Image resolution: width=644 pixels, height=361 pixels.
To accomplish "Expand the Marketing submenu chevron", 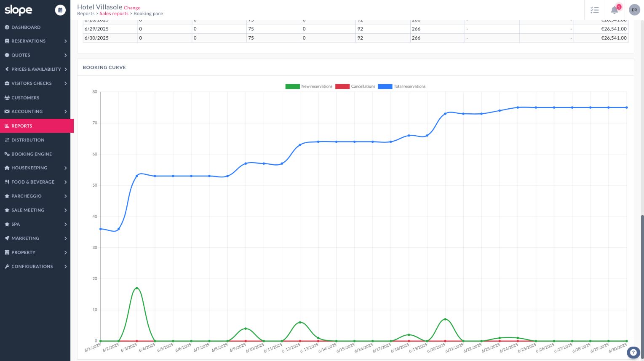I will (x=66, y=238).
